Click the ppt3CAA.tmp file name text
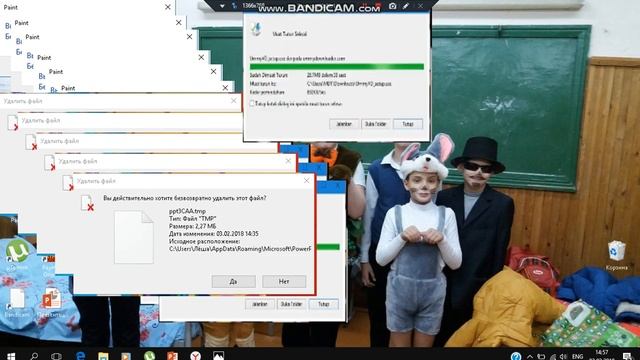 point(187,211)
